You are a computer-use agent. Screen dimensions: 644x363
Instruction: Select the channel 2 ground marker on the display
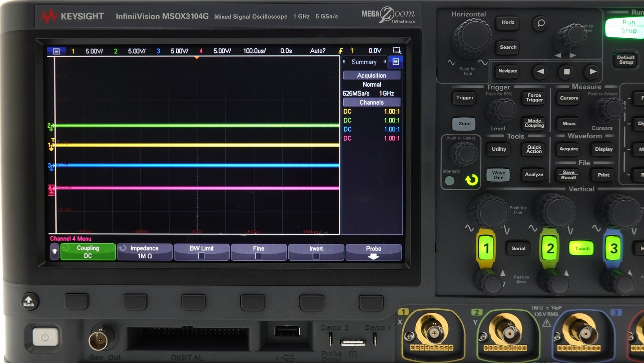[x=50, y=127]
